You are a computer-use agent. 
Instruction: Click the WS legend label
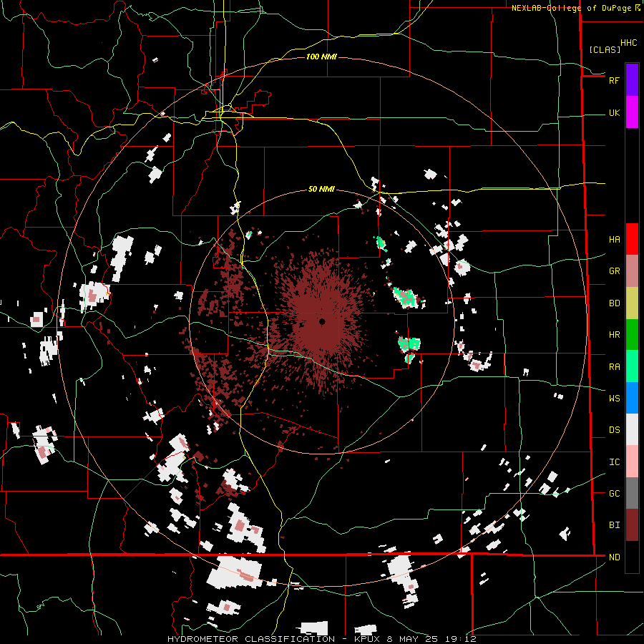click(x=614, y=398)
